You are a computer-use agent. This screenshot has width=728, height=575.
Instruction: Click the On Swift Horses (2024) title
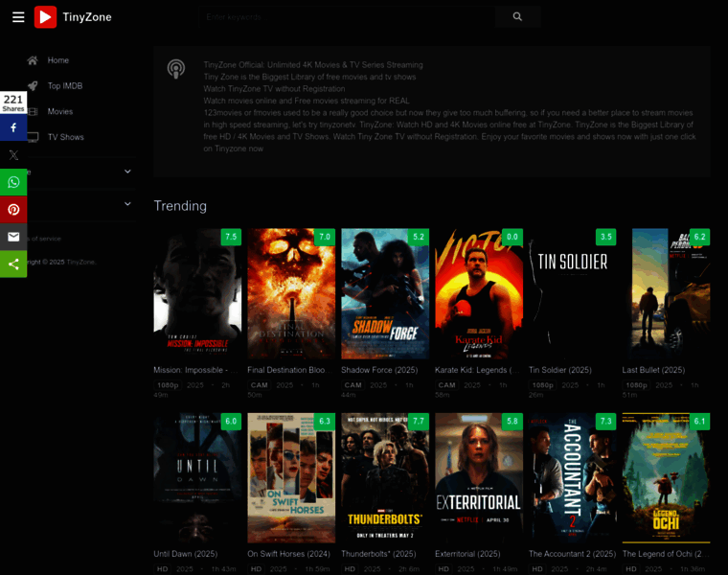point(288,554)
